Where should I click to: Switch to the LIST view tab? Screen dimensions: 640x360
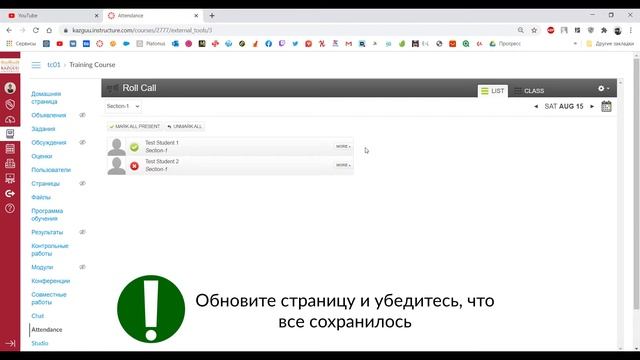493,91
